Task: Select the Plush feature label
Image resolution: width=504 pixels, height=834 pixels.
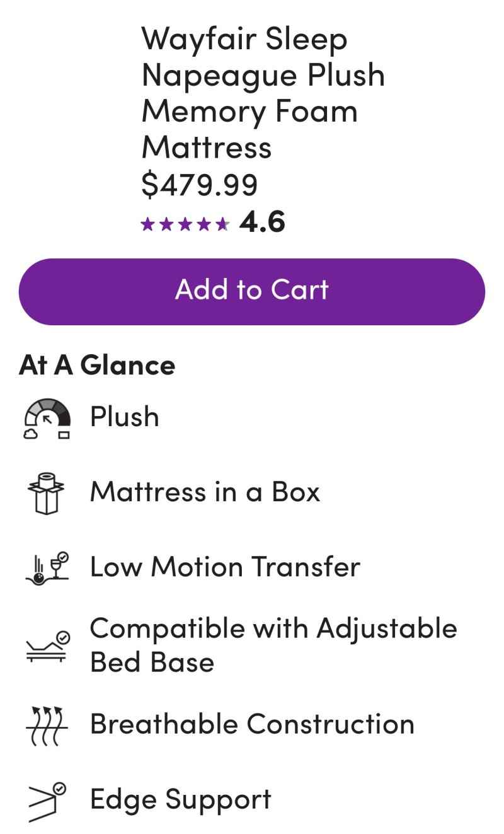Action: (x=124, y=417)
